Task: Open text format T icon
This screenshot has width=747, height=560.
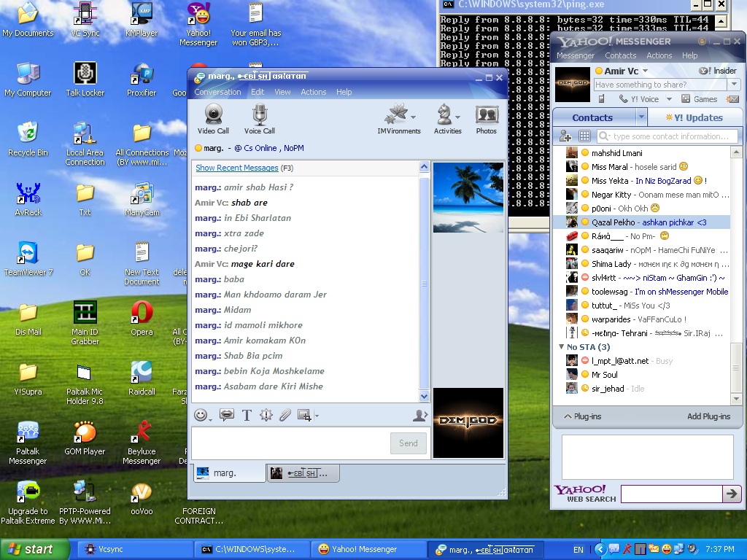Action: pos(247,415)
